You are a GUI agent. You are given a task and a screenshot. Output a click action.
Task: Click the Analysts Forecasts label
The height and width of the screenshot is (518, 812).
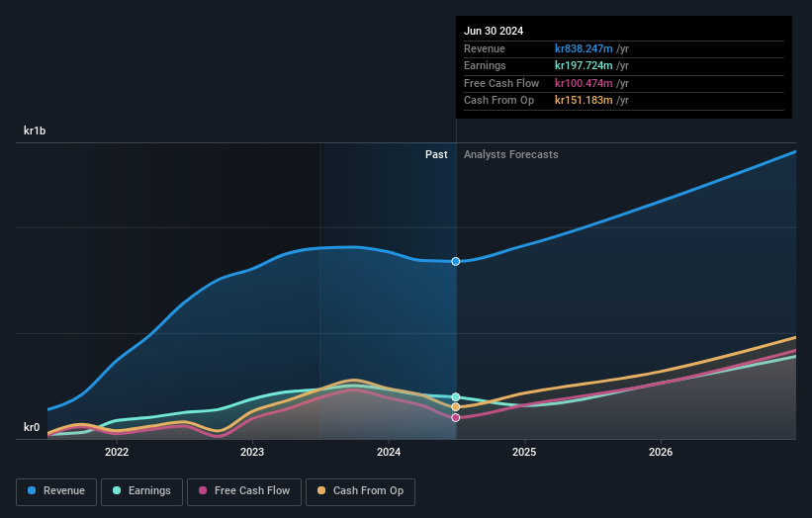click(511, 155)
